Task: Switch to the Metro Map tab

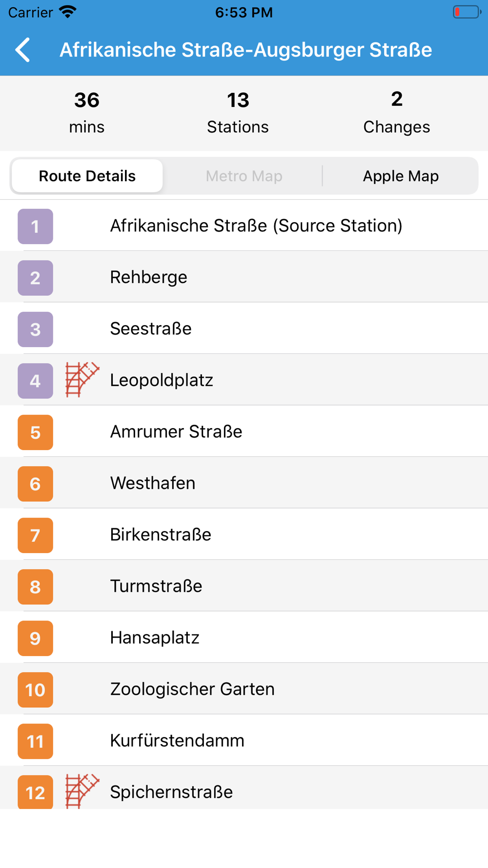Action: (x=244, y=176)
